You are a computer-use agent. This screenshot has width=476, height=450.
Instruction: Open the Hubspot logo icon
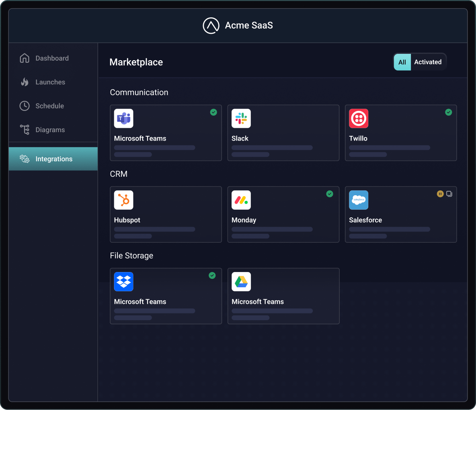coord(123,200)
